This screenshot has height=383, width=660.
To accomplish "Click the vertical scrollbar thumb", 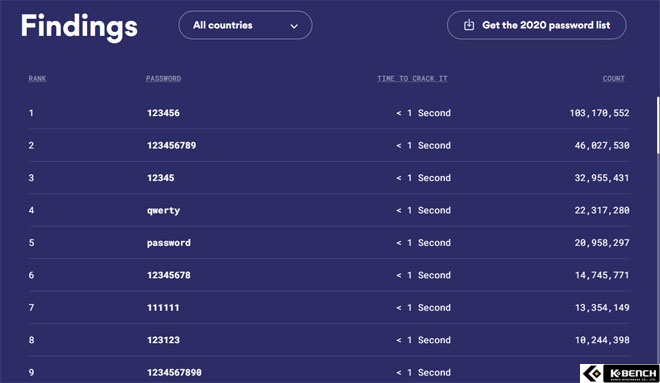I will pyautogui.click(x=658, y=125).
